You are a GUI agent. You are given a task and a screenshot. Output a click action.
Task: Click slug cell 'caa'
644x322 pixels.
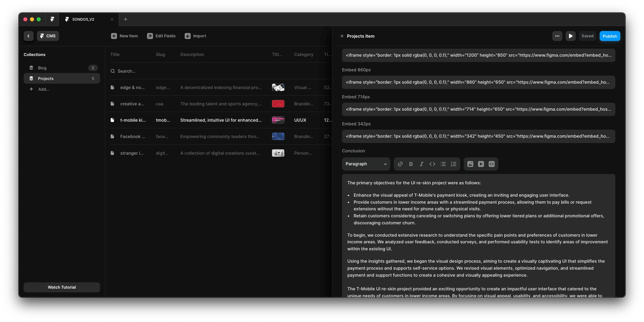[x=159, y=104]
